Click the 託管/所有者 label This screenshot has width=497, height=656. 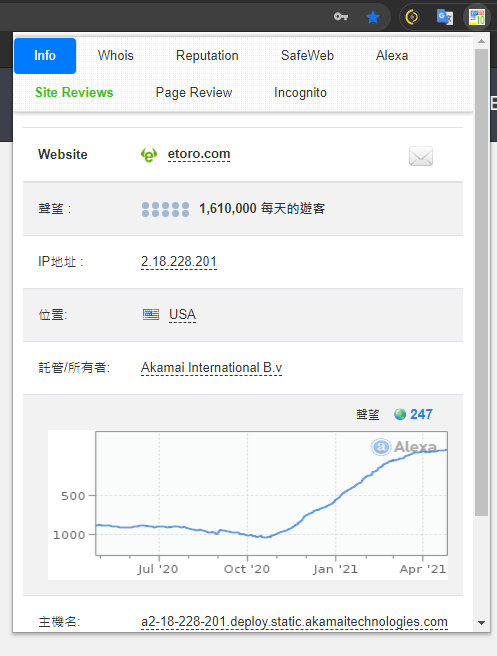[x=74, y=368]
